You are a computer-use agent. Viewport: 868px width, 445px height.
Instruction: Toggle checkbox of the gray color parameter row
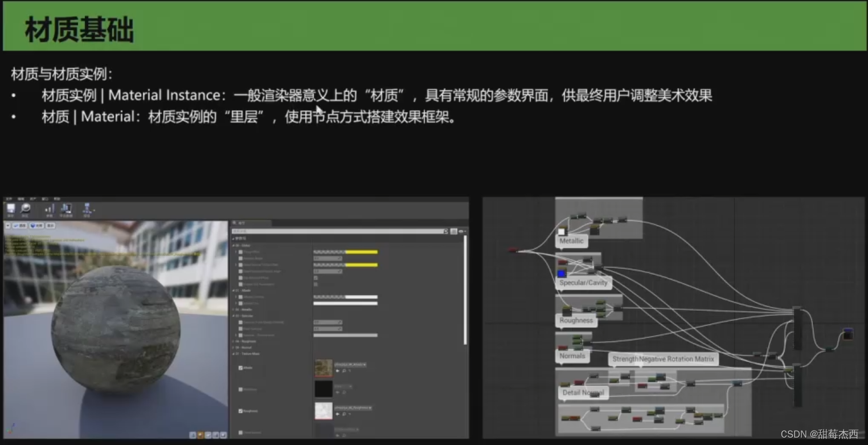click(240, 335)
